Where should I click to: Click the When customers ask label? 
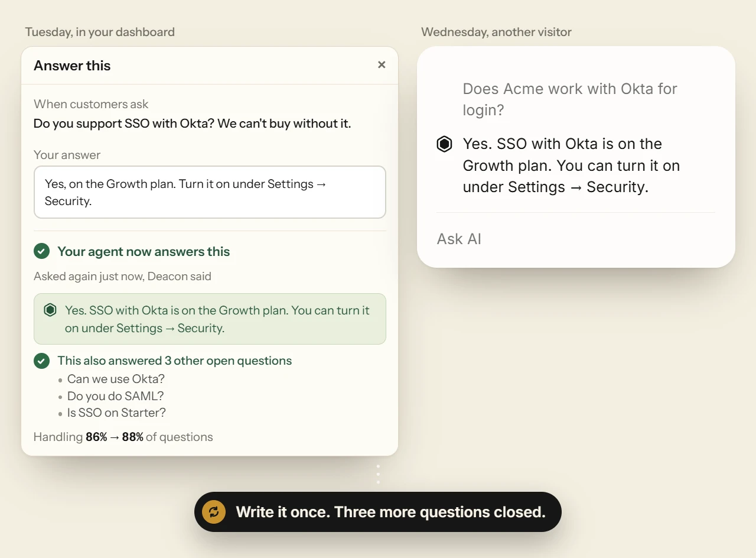tap(91, 104)
